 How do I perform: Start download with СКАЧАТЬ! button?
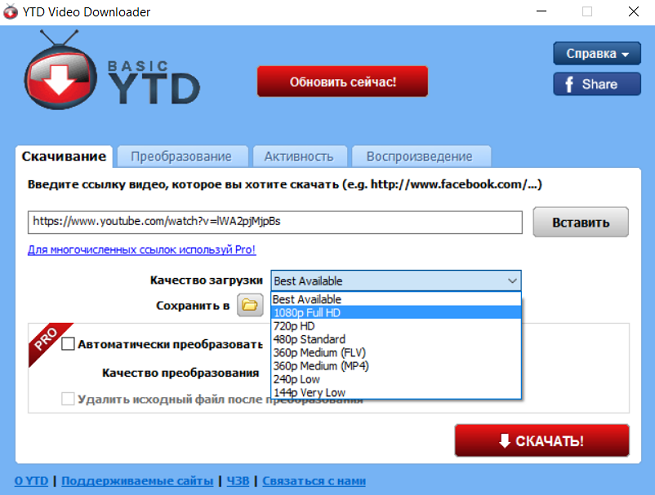[x=542, y=441]
